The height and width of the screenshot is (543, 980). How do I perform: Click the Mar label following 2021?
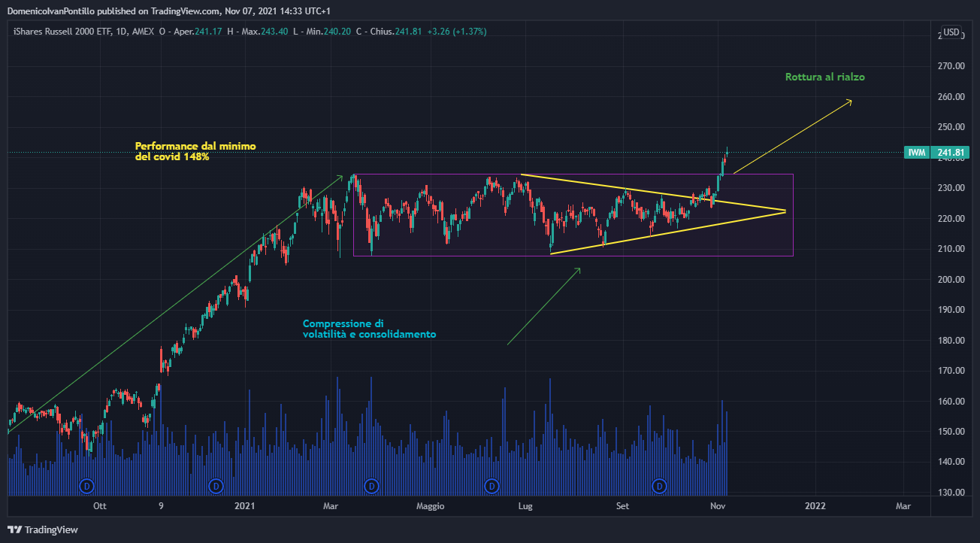[332, 506]
